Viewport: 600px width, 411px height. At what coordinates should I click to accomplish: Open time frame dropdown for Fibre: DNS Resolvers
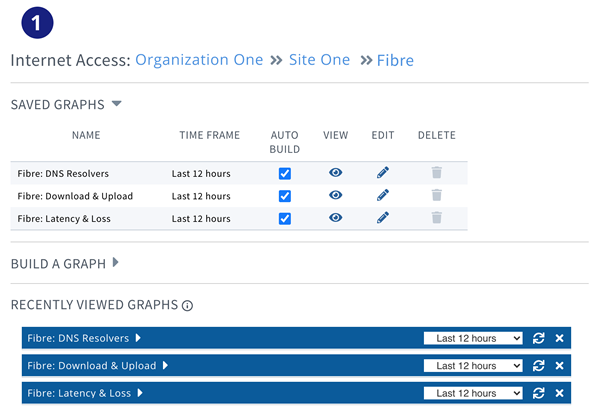[473, 338]
